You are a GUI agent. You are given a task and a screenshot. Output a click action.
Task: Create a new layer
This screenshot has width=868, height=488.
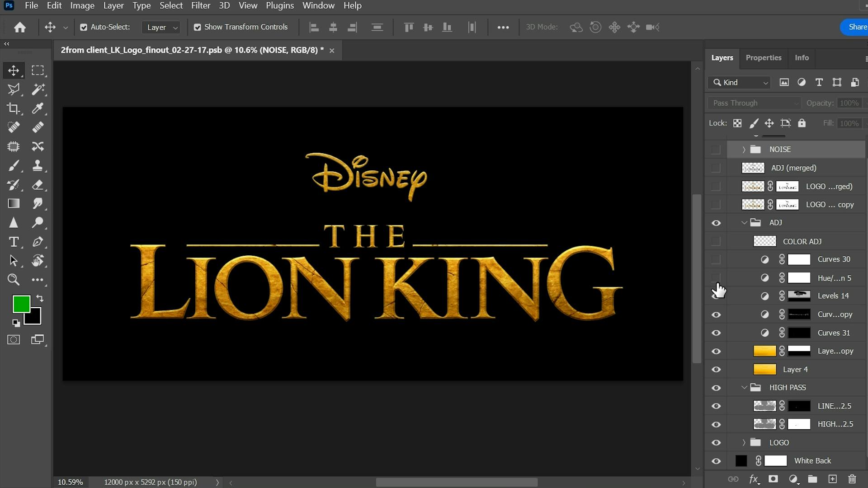832,479
